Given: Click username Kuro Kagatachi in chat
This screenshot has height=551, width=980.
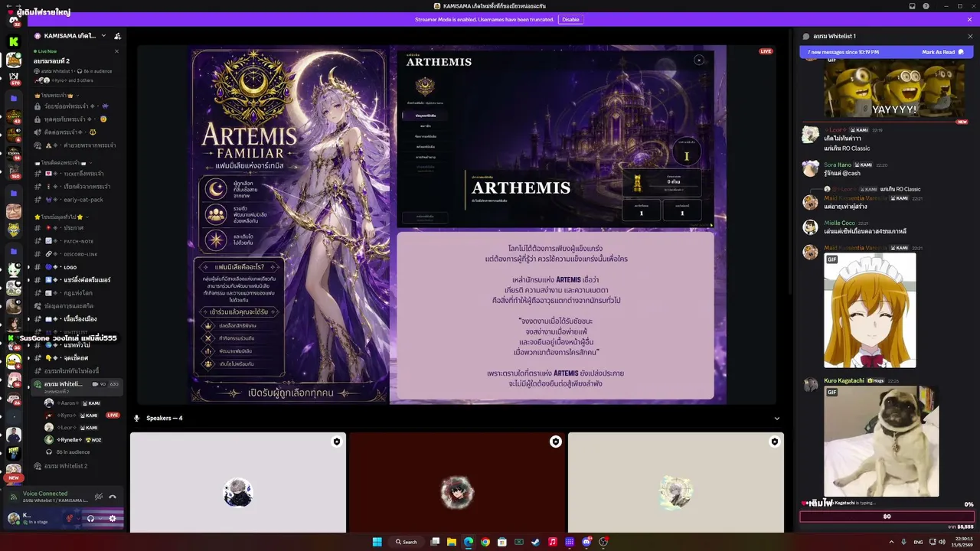Looking at the screenshot, I should pyautogui.click(x=844, y=380).
